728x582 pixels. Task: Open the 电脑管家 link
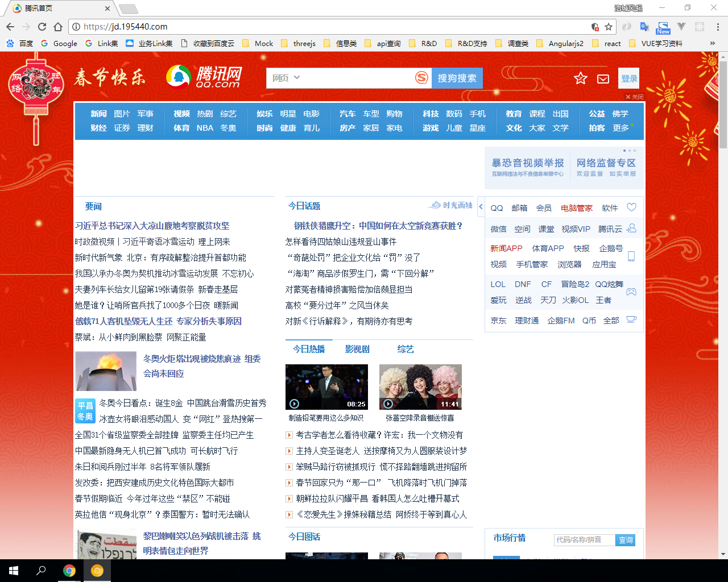[x=577, y=208]
